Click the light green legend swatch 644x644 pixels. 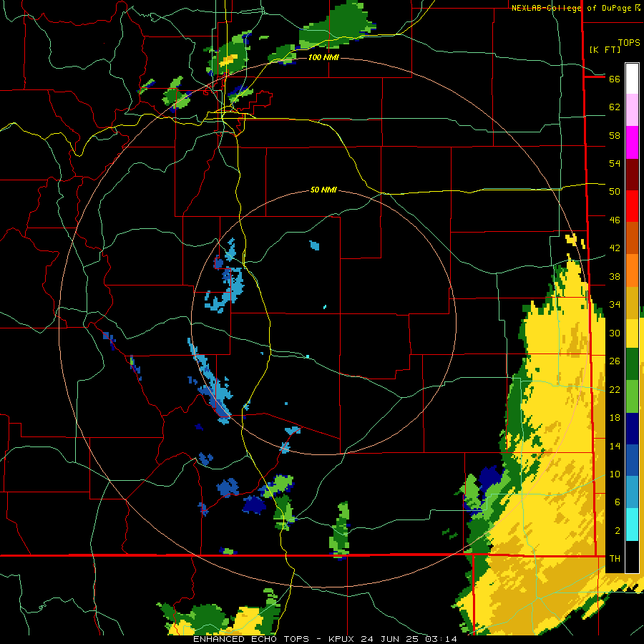point(632,396)
